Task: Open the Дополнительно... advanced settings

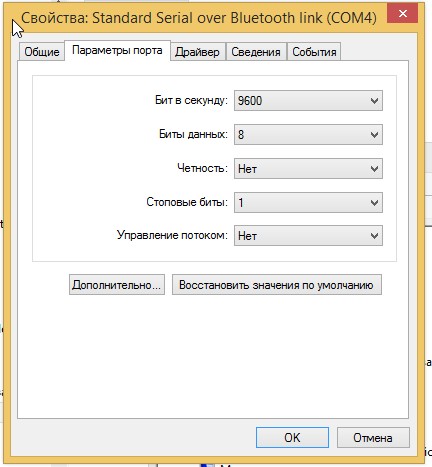Action: click(117, 285)
